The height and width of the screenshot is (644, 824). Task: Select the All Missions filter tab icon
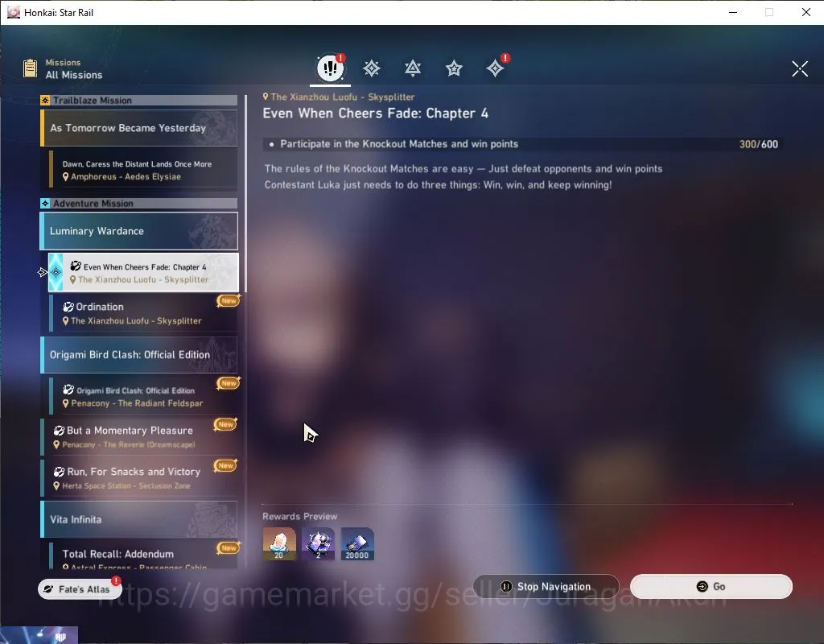click(330, 68)
